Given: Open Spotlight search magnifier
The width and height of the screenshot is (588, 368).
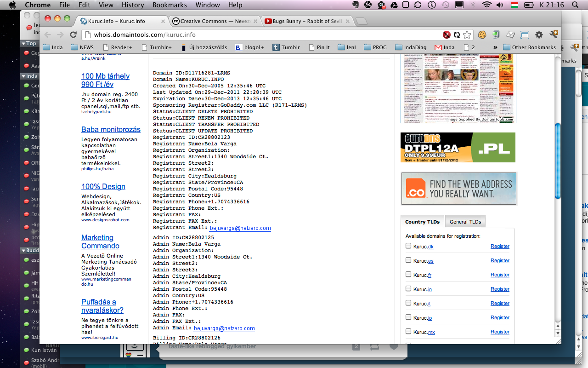Looking at the screenshot, I should (575, 5).
